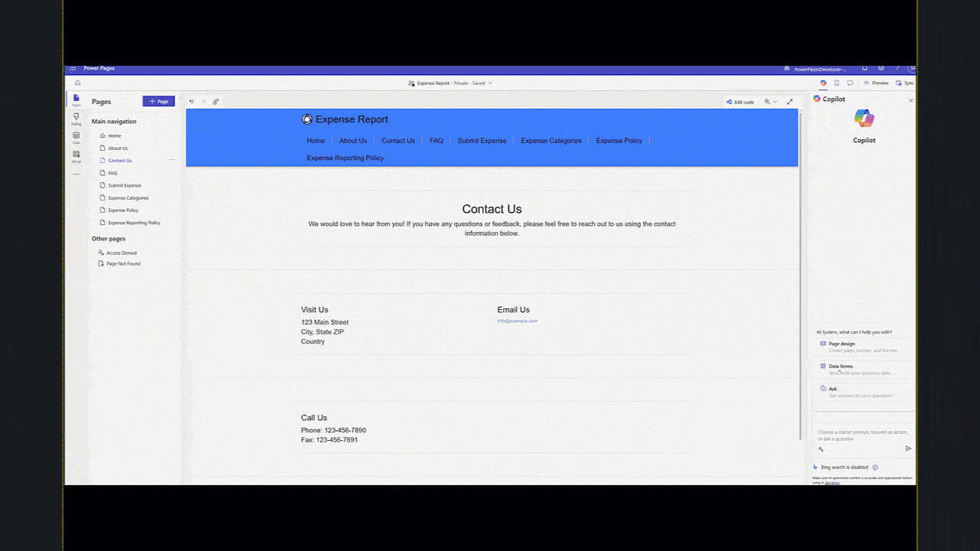Viewport: 980px width, 551px height.
Task: Close the Copilot side panel
Action: coord(910,100)
